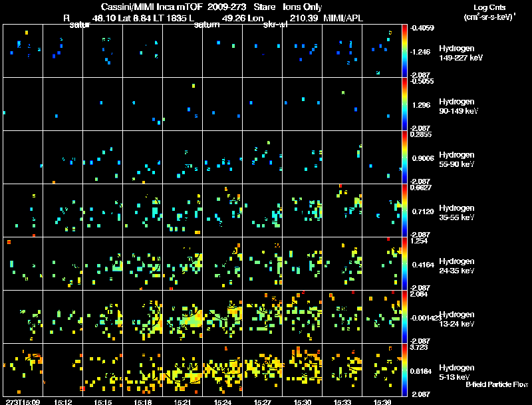Click the '48.10' R value
Screen dimensions: 532x405
pyautogui.click(x=104, y=19)
